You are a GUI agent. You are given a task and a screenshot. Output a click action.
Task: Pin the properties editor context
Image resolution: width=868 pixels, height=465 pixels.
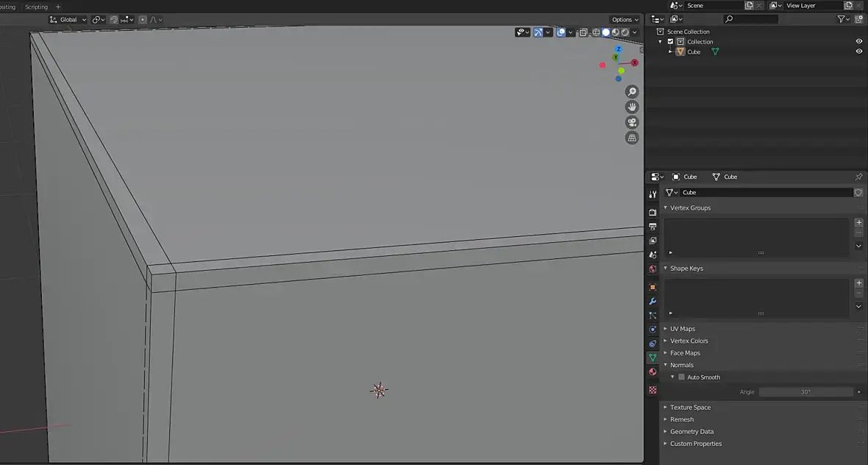coord(858,177)
